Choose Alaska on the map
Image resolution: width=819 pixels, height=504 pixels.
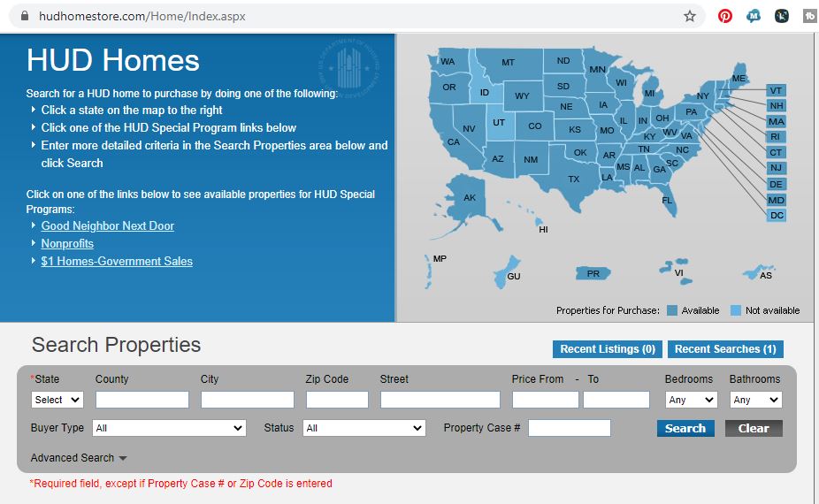pos(469,197)
